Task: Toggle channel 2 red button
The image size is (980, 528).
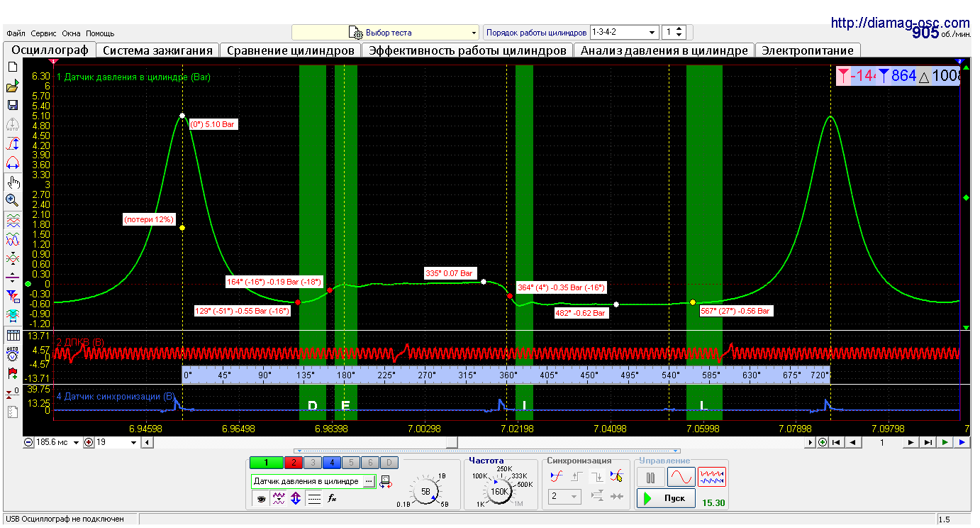Action: 293,463
